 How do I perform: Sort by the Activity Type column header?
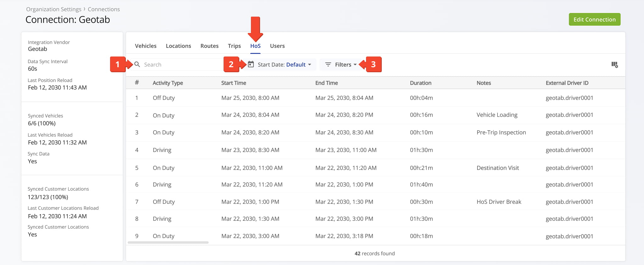click(x=168, y=83)
